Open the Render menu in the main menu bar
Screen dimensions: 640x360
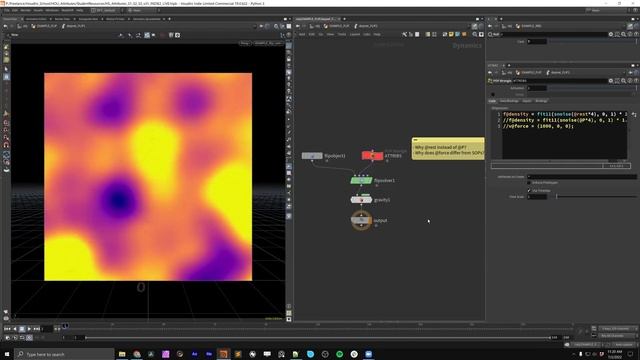[25, 10]
